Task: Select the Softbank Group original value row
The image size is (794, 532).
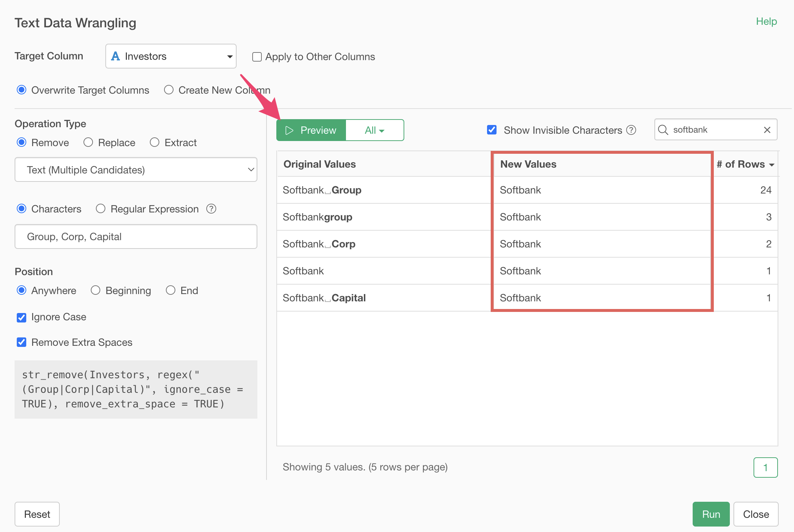Action: pyautogui.click(x=384, y=190)
